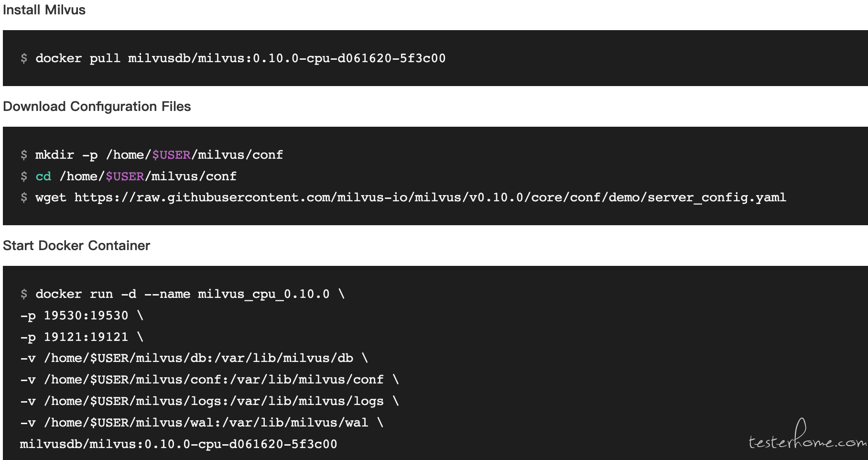This screenshot has height=460, width=868.
Task: Click the -p 19530:19530 port line
Action: tap(82, 316)
